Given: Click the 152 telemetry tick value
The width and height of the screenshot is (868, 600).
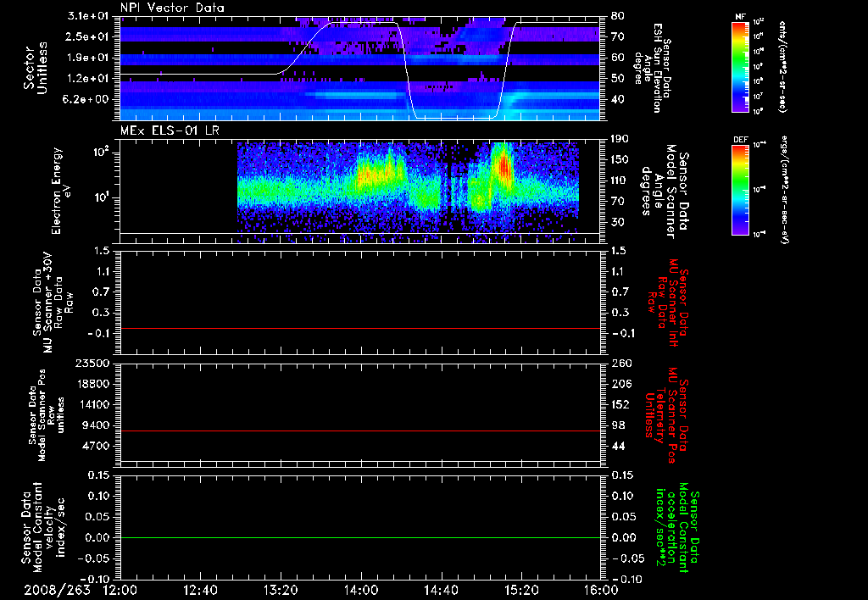Looking at the screenshot, I should click(621, 404).
